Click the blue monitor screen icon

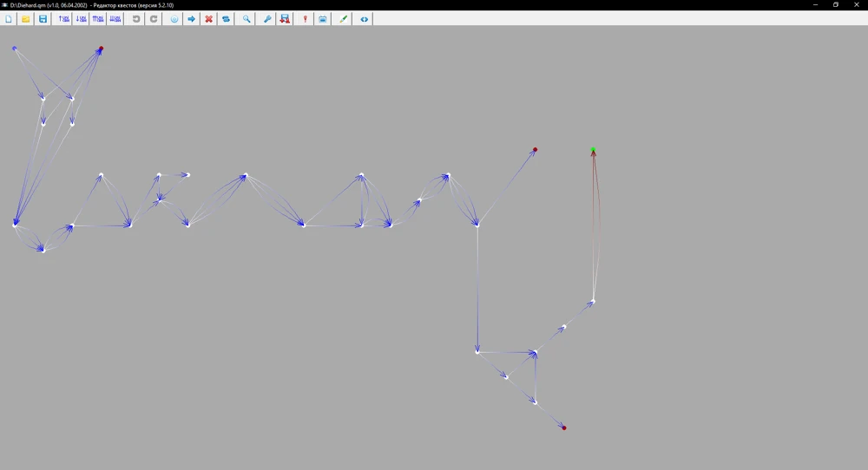[x=323, y=19]
